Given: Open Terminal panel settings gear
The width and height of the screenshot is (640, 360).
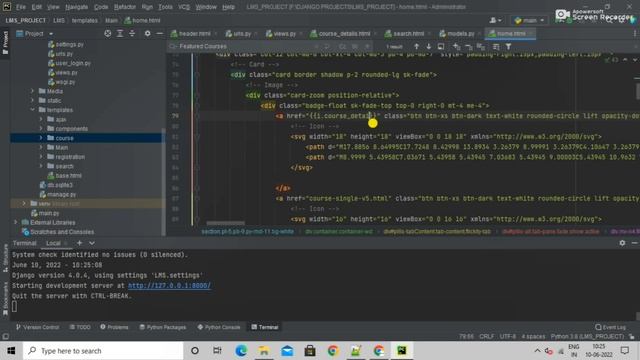Looking at the screenshot, I should tap(622, 243).
